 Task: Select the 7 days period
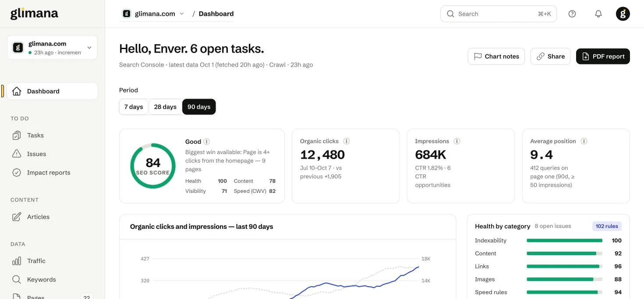click(x=134, y=107)
